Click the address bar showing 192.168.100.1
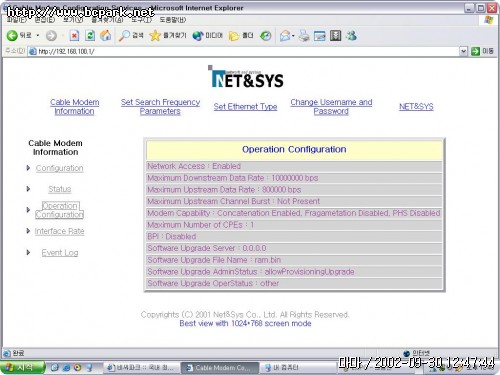 [243, 51]
